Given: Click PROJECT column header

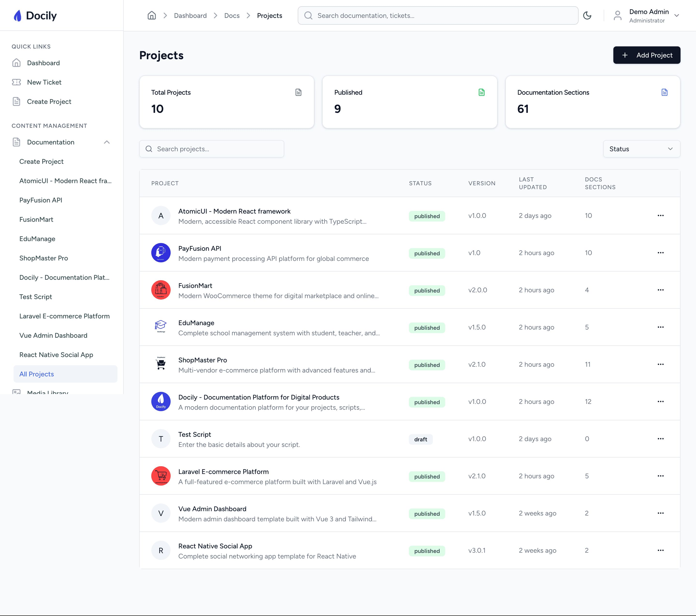Looking at the screenshot, I should (165, 183).
